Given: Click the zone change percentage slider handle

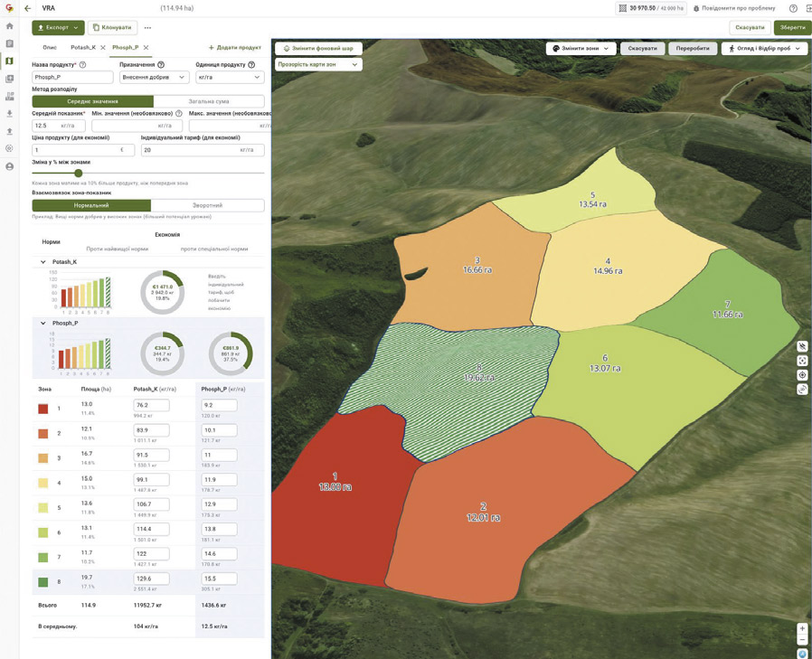Looking at the screenshot, I should (79, 173).
